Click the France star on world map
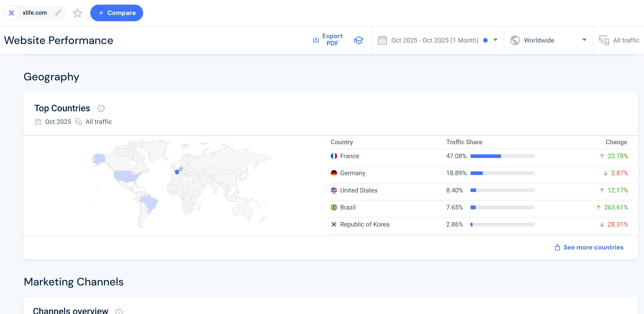This screenshot has height=314, width=644. (x=177, y=172)
